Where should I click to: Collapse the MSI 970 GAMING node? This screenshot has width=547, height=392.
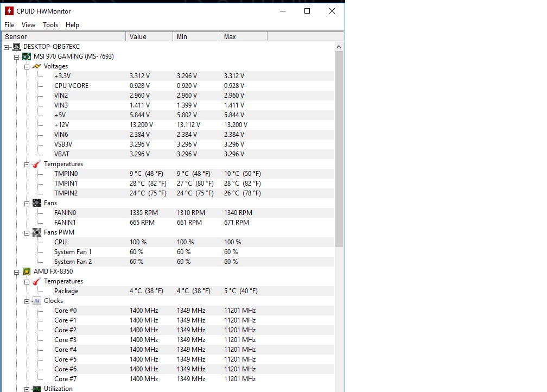16,57
